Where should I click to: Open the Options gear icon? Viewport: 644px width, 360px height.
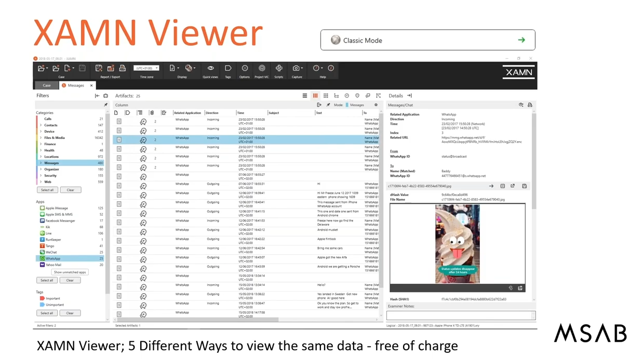tap(245, 68)
